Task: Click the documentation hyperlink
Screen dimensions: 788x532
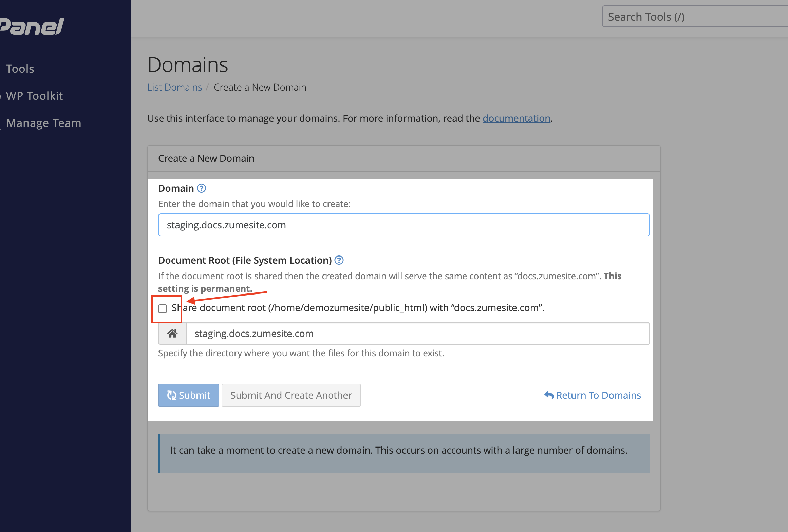Action: point(516,118)
